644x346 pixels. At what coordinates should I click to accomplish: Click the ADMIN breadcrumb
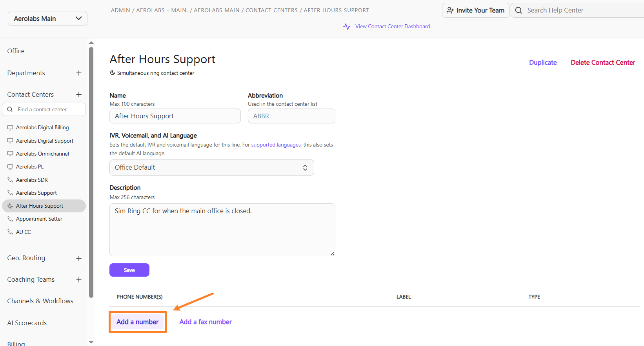(x=120, y=10)
